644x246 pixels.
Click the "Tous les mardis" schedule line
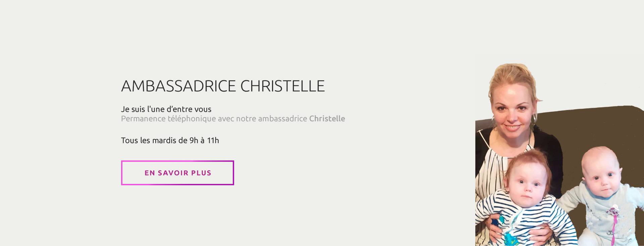coord(170,141)
